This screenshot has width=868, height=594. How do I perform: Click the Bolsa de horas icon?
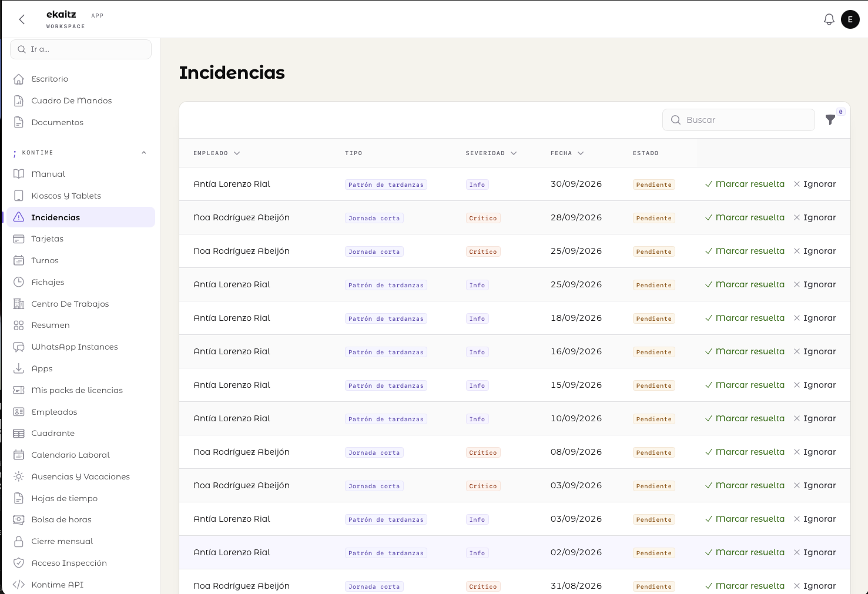click(x=19, y=519)
